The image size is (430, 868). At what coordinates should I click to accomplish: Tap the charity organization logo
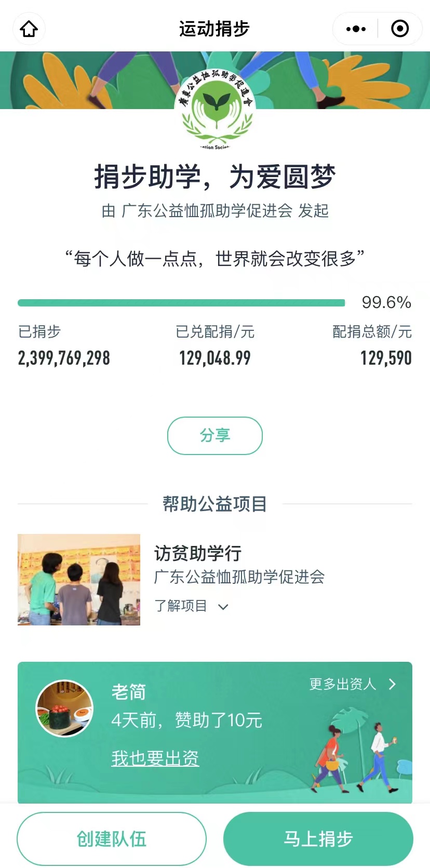(x=215, y=109)
